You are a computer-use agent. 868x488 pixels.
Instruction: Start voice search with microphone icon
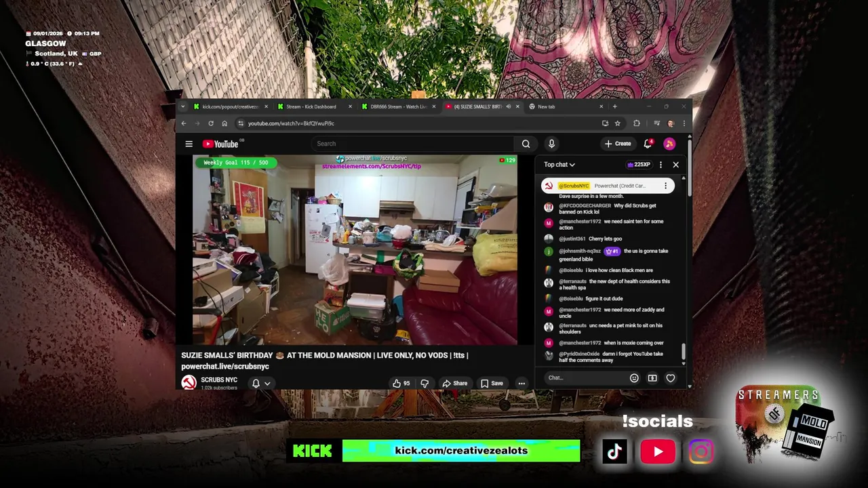(x=551, y=144)
